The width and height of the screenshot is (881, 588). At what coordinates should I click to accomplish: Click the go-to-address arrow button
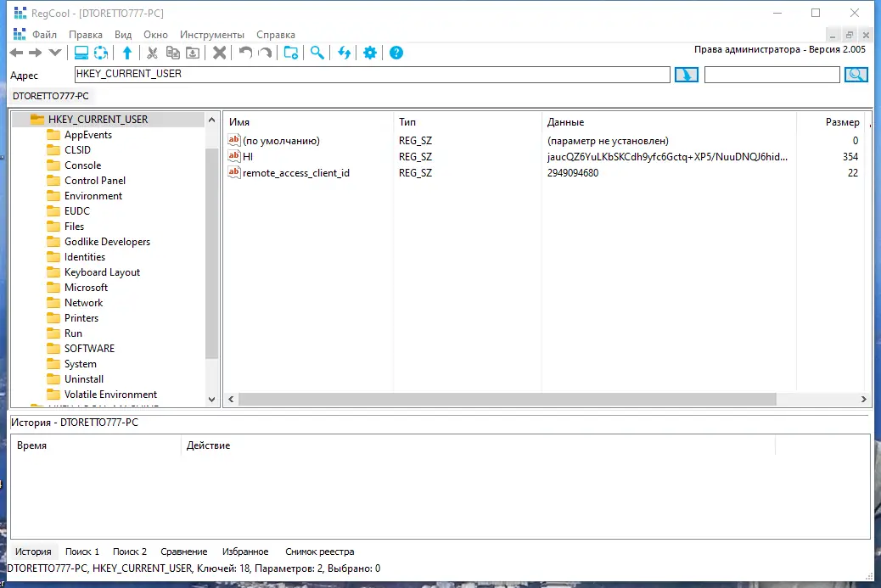pyautogui.click(x=687, y=75)
